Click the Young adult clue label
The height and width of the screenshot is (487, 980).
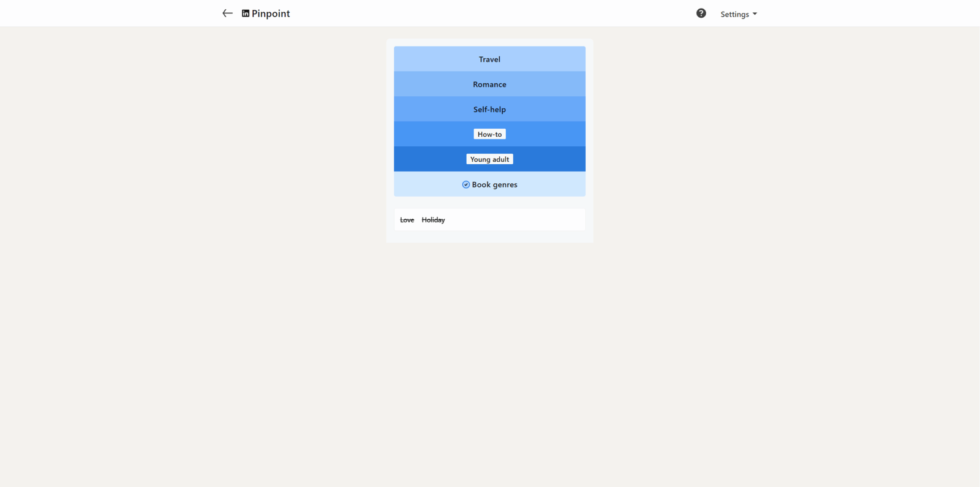(x=489, y=159)
